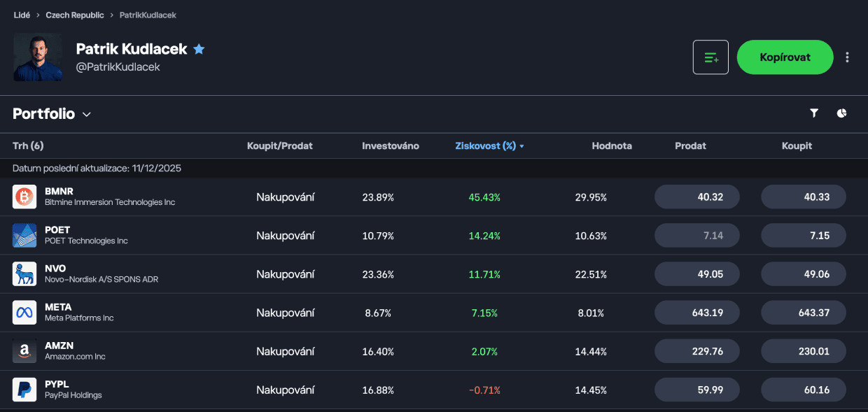This screenshot has width=868, height=412.
Task: Click BMNR sell price 40.32
Action: coord(696,197)
